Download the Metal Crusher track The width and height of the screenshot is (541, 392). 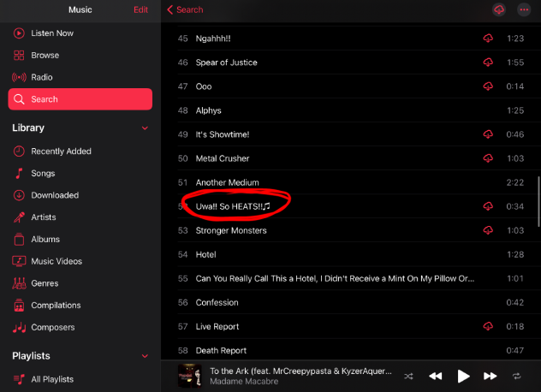pyautogui.click(x=488, y=158)
